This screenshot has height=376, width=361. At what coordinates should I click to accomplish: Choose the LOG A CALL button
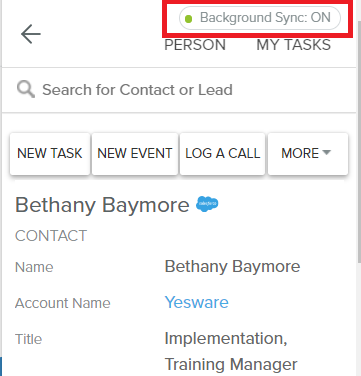[222, 153]
